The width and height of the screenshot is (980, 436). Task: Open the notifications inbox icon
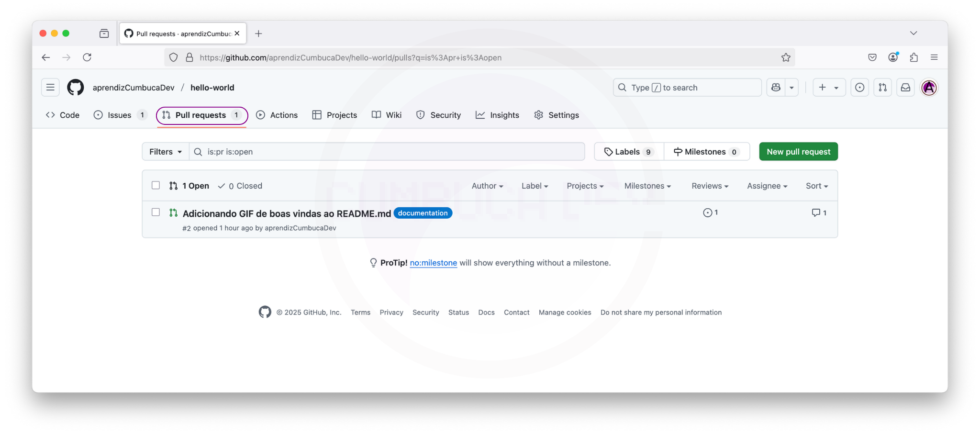pyautogui.click(x=905, y=88)
